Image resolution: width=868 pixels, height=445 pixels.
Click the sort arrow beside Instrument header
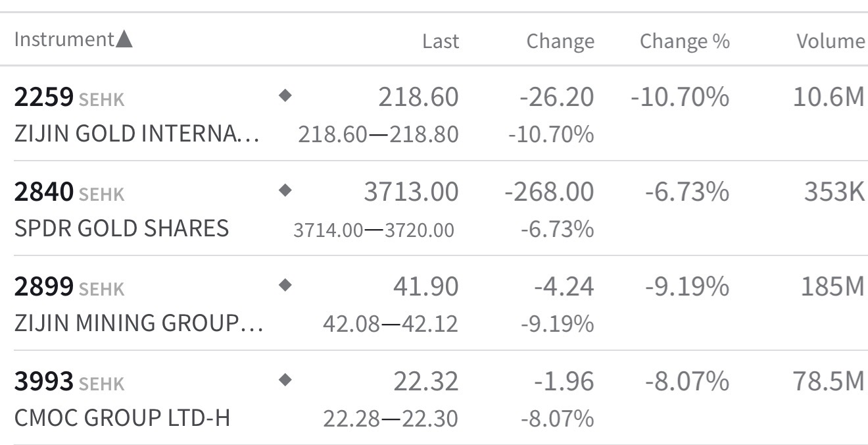(124, 39)
